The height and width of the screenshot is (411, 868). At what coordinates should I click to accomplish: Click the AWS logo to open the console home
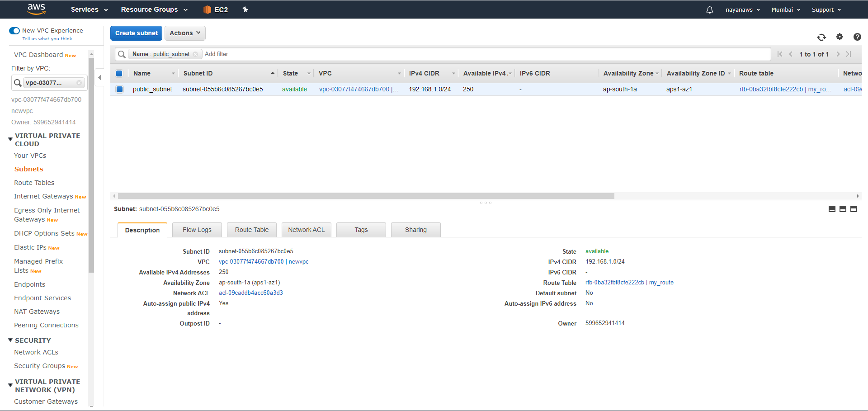coord(36,9)
